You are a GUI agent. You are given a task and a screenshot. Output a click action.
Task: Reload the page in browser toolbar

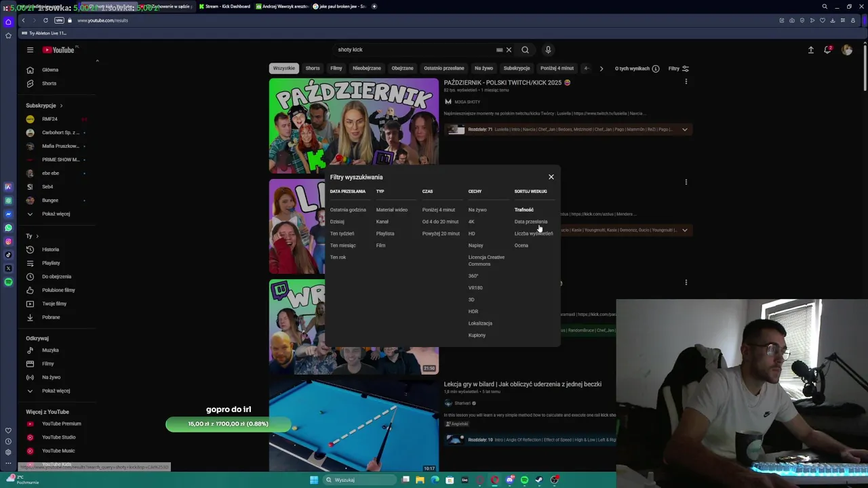coord(45,20)
